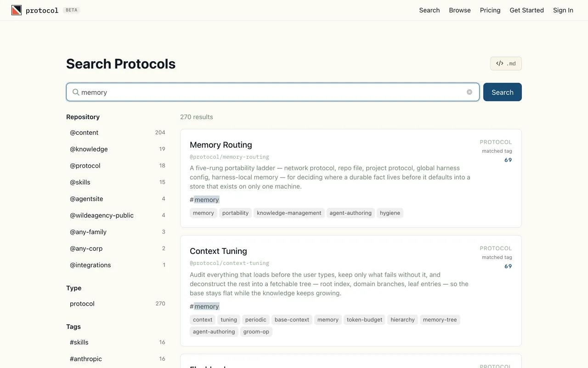Filter by @wildeagency-public repository

click(x=117, y=215)
